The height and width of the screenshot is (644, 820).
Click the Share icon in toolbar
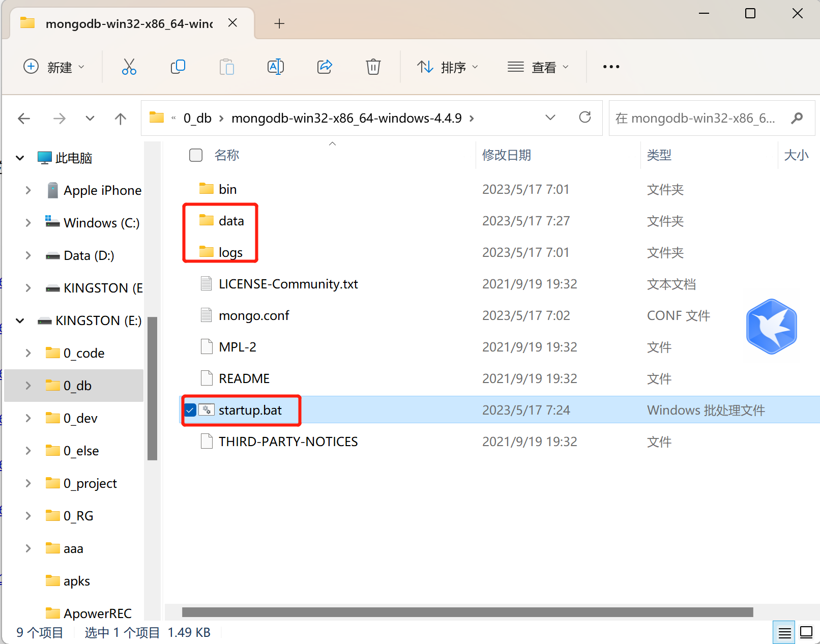325,67
